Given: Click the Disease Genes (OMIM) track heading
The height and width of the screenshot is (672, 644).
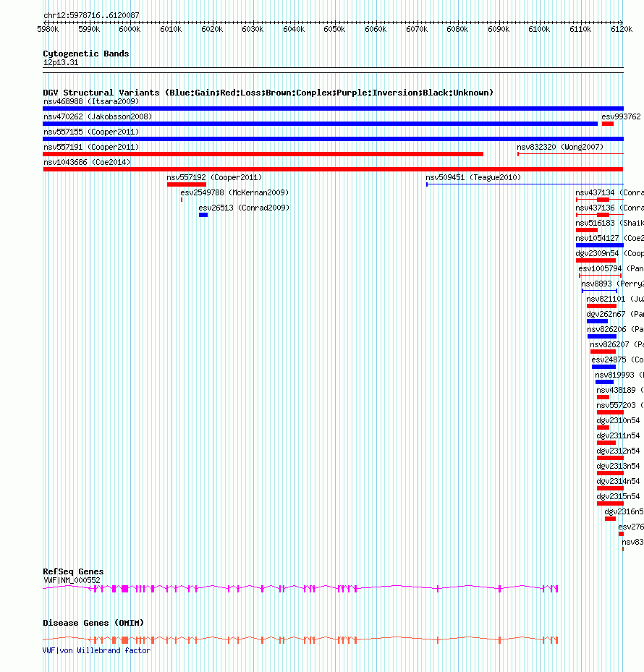Looking at the screenshot, I should click(x=93, y=623).
